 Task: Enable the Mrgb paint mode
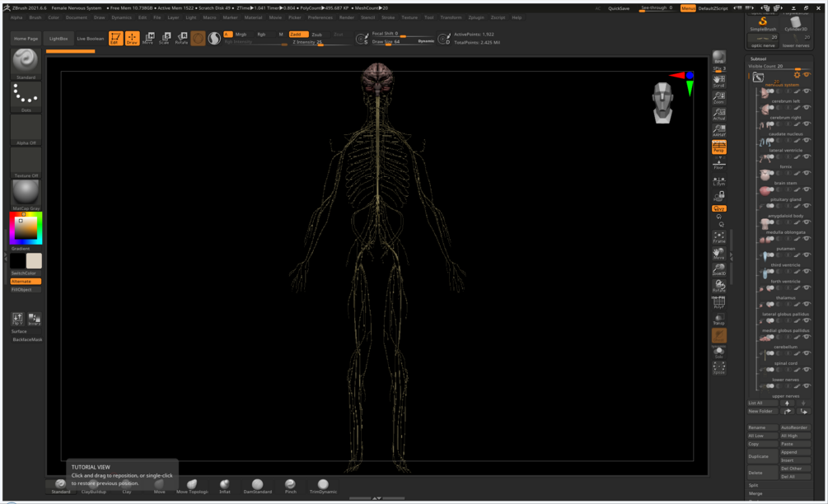pos(241,35)
